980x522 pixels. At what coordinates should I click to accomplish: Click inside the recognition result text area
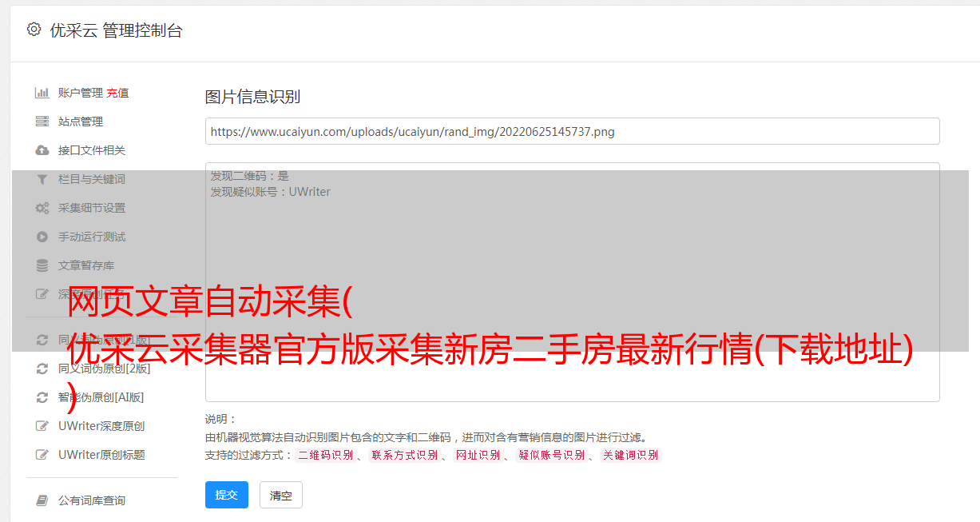(x=572, y=281)
